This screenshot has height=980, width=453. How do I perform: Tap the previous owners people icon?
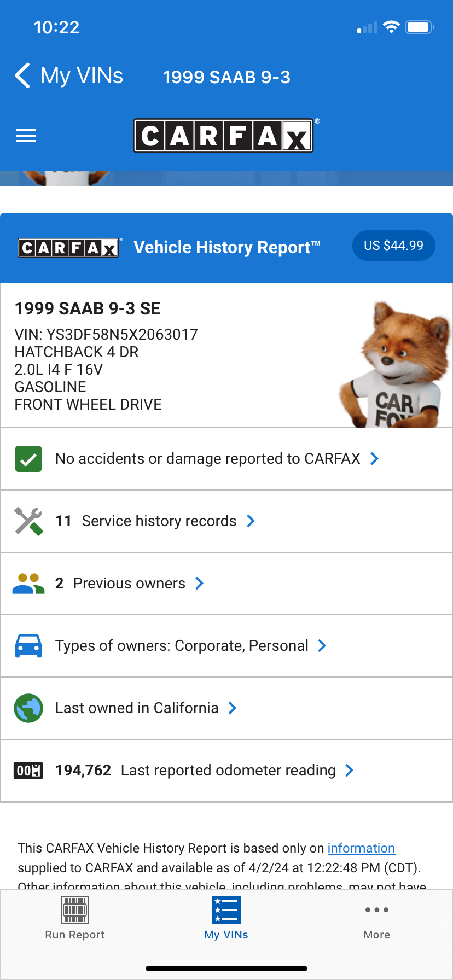click(28, 584)
